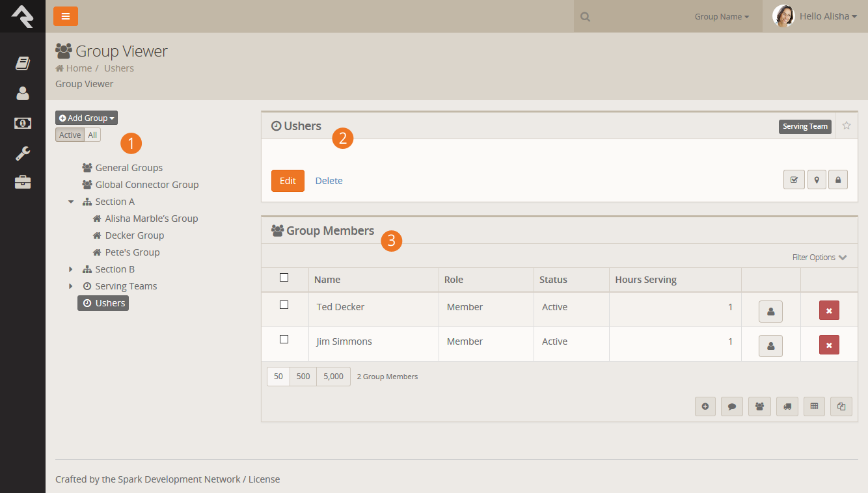The image size is (868, 493).
Task: Open the Filter Options panel
Action: [x=819, y=257]
